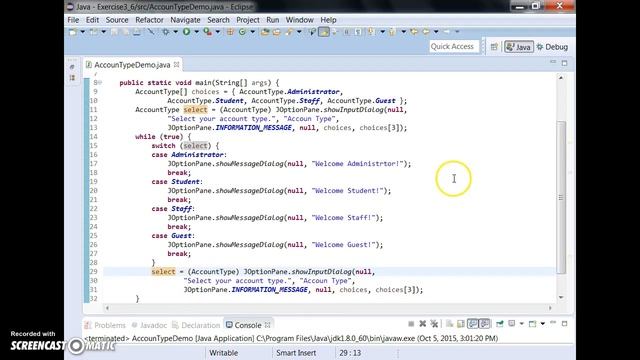Toggle Show Console on standard error change

coord(484,324)
